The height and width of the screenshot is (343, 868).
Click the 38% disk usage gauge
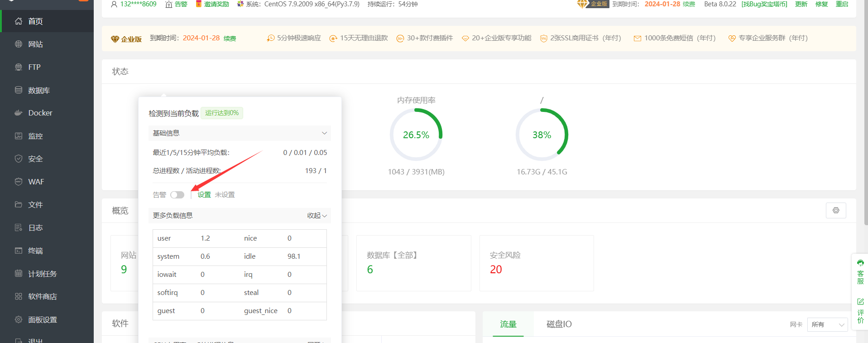(x=542, y=135)
